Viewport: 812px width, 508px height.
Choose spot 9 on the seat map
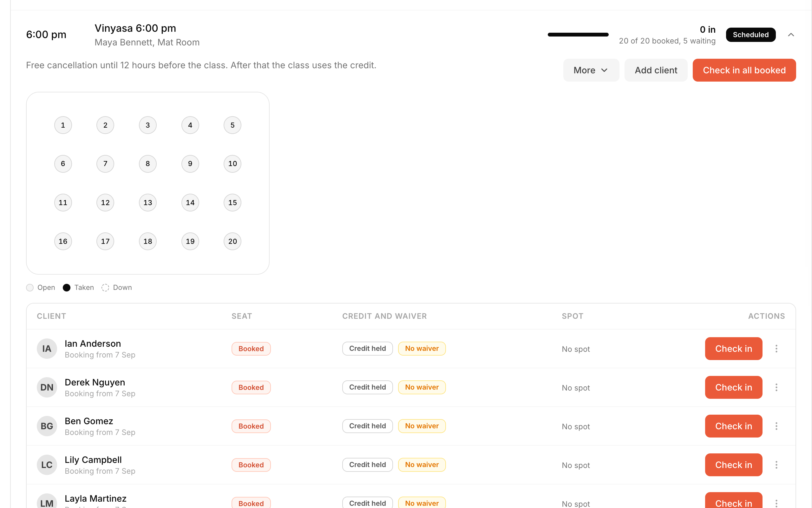(190, 164)
